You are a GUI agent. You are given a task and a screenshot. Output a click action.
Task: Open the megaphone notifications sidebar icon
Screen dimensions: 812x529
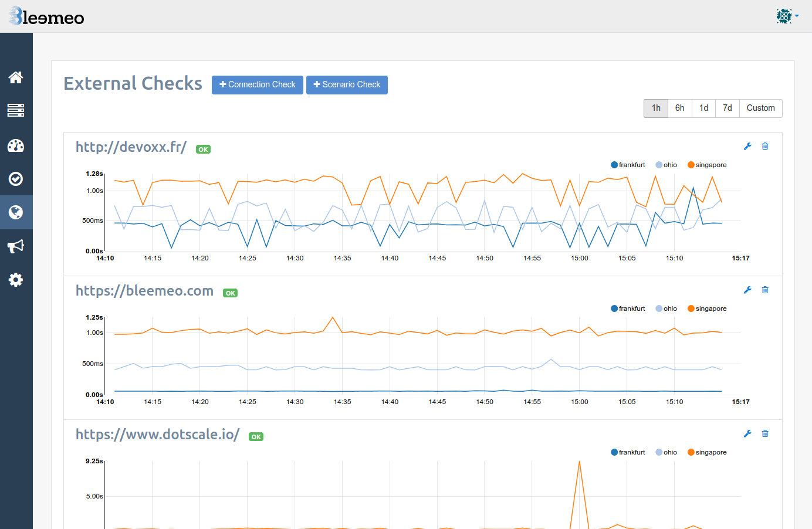point(16,246)
